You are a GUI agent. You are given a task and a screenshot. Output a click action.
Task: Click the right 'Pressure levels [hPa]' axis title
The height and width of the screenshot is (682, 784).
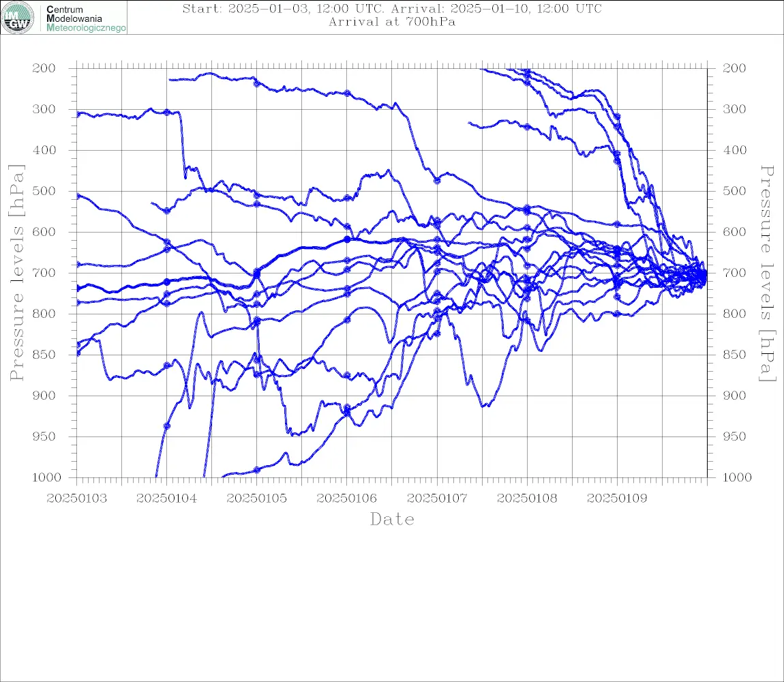pyautogui.click(x=767, y=273)
